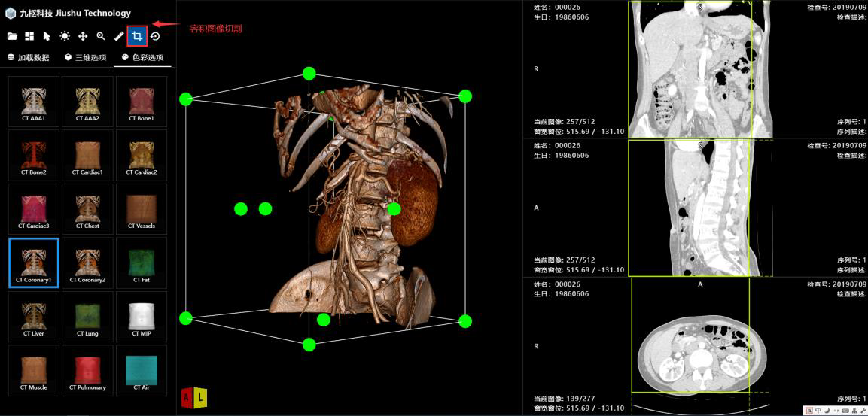
Task: Pick the CT Cardiac3 preset
Action: tap(34, 209)
